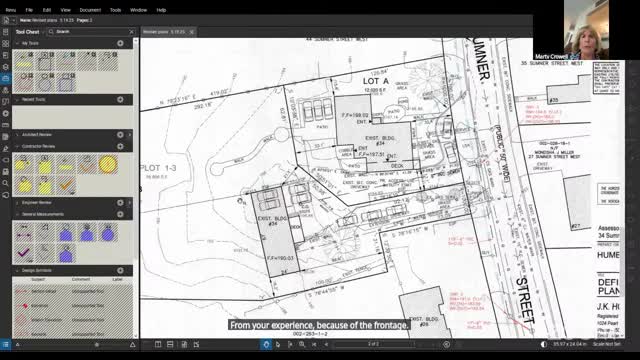Image resolution: width=640 pixels, height=360 pixels.
Task: Click 'Scale Not Set' in status bar
Action: 607,344
